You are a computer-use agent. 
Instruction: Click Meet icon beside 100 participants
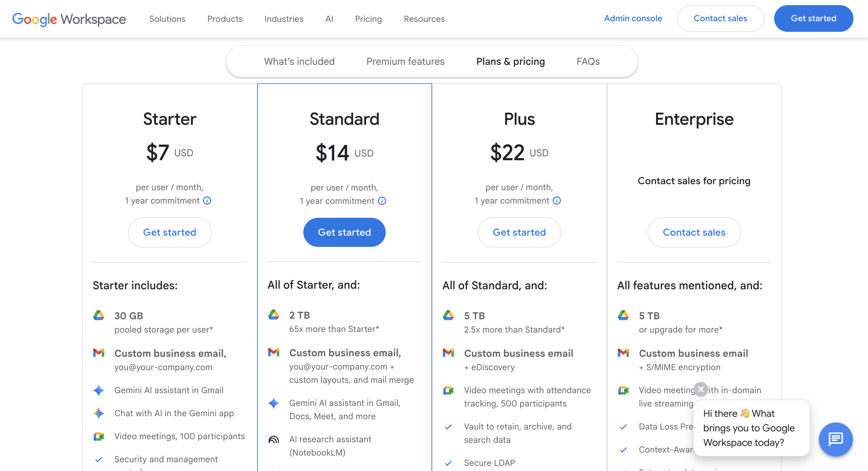point(99,436)
